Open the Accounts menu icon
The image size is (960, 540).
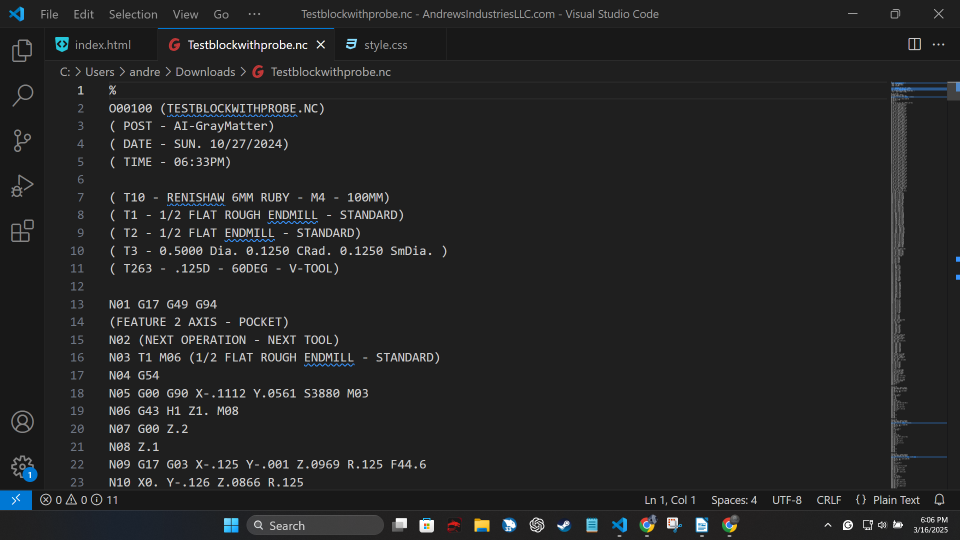22,422
